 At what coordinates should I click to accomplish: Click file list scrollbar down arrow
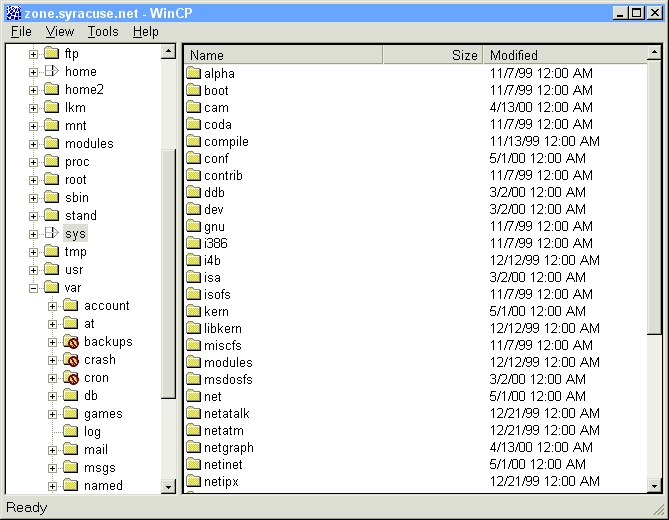coord(654,485)
